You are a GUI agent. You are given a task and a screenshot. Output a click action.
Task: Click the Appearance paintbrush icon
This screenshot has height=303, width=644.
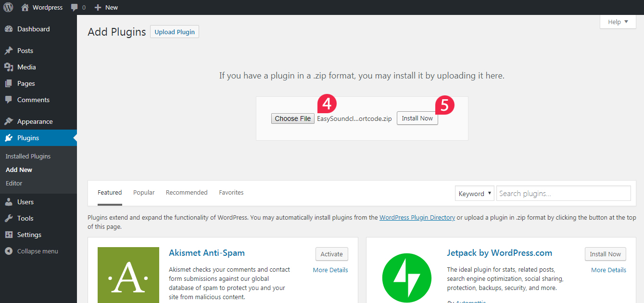[x=9, y=121]
